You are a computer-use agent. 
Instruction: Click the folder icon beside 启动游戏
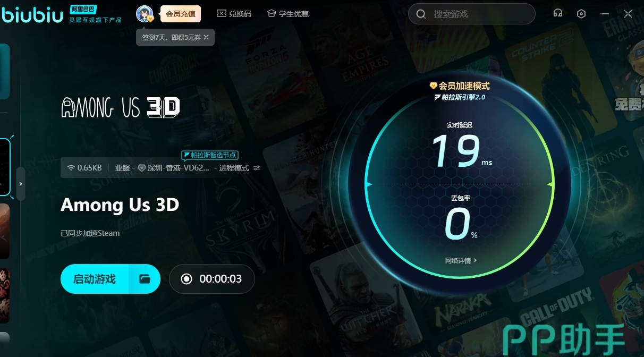click(145, 279)
